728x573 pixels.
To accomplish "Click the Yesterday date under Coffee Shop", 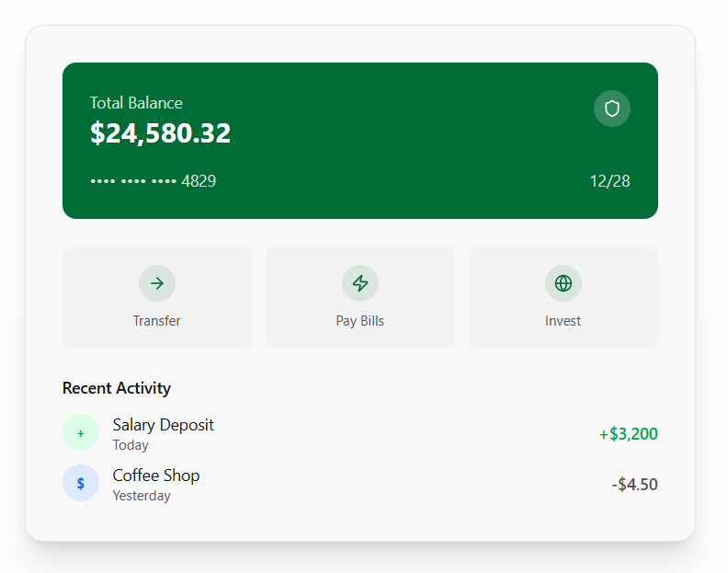I will (142, 496).
